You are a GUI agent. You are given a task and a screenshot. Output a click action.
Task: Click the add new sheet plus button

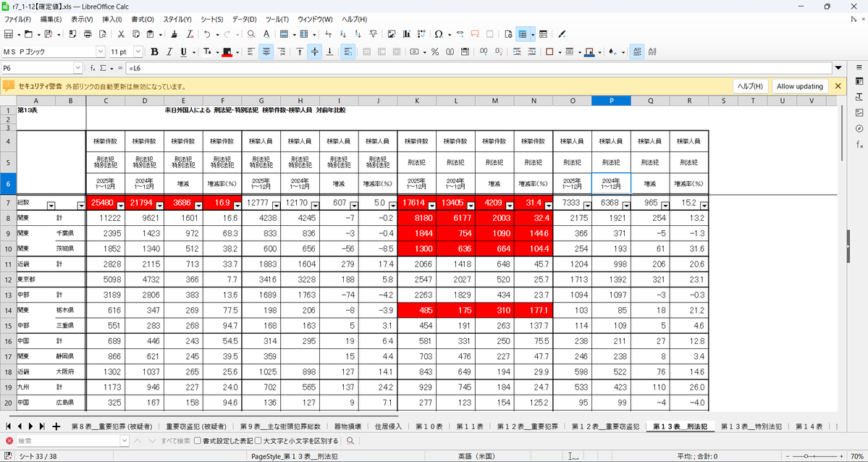[56, 427]
